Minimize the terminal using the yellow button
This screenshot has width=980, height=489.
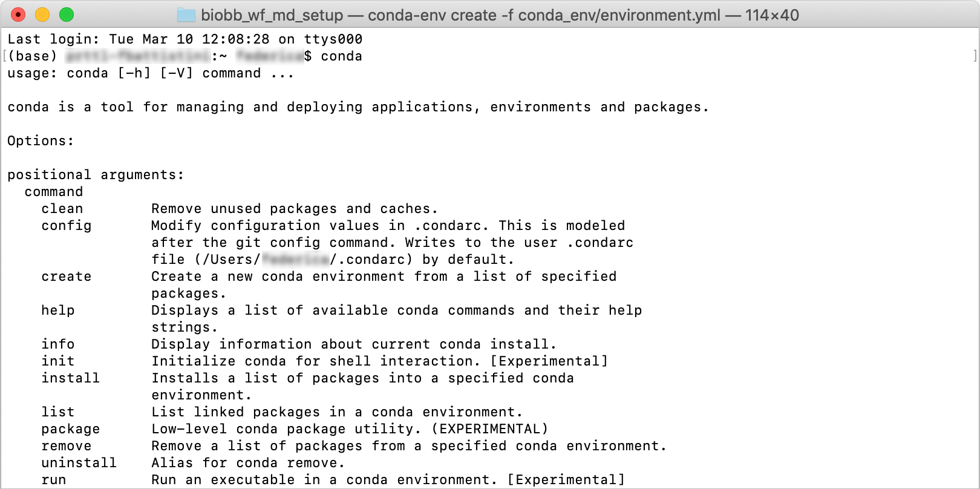(43, 15)
